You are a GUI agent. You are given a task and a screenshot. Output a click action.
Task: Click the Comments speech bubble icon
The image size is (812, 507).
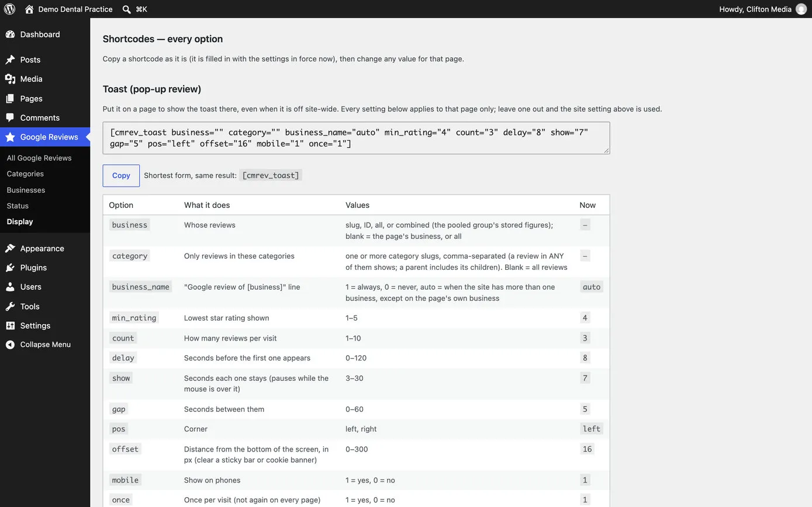click(10, 118)
